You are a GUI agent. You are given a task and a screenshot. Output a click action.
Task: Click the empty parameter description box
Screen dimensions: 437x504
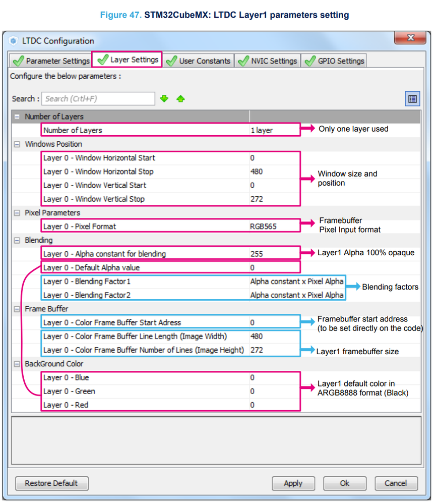pyautogui.click(x=216, y=440)
